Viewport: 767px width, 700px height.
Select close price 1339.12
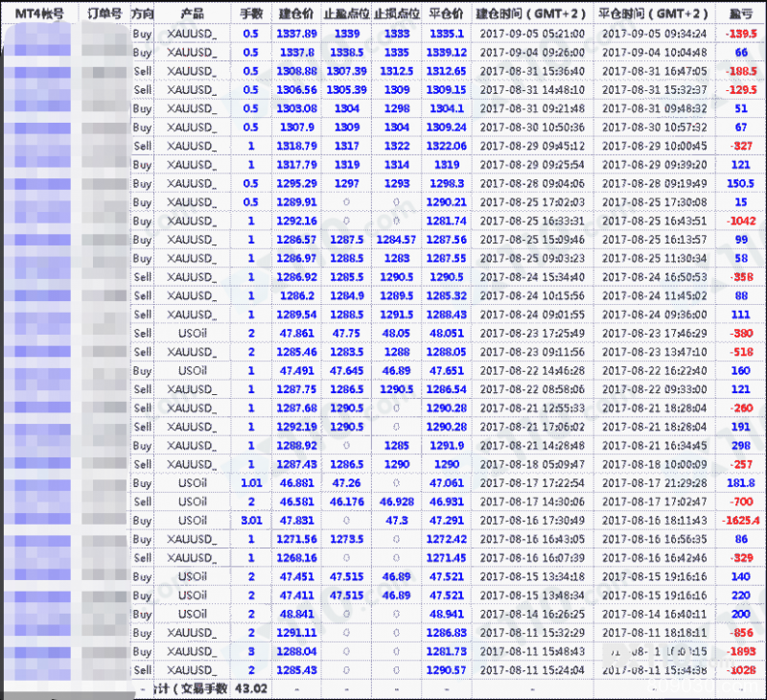tap(446, 53)
